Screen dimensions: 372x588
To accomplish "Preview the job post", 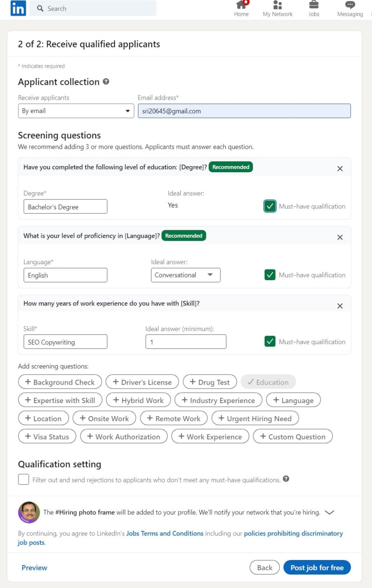I will pos(34,568).
